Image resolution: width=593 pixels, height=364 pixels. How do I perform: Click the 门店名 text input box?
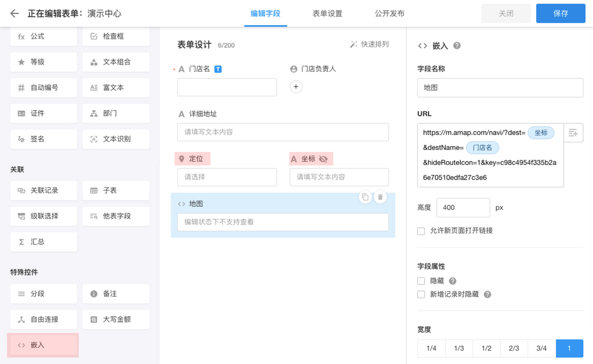point(227,87)
